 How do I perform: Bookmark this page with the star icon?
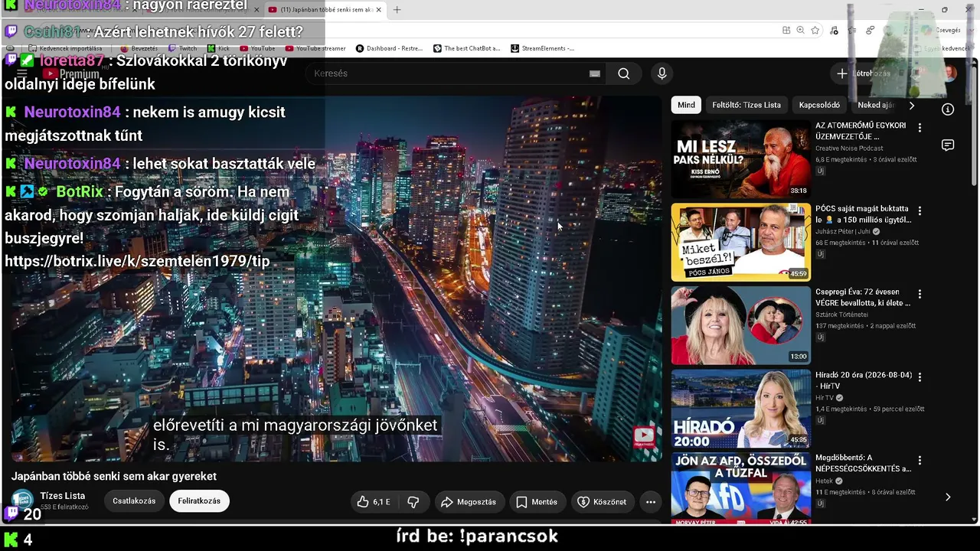815,31
